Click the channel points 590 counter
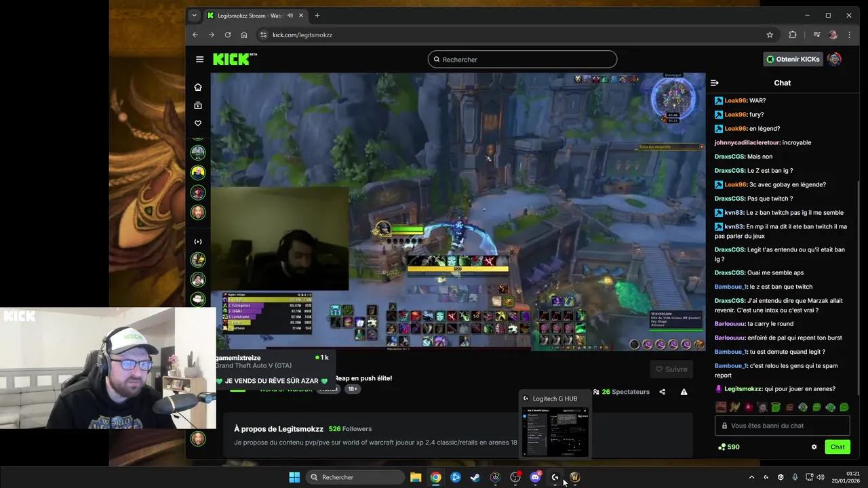The width and height of the screenshot is (868, 488). pyautogui.click(x=729, y=447)
